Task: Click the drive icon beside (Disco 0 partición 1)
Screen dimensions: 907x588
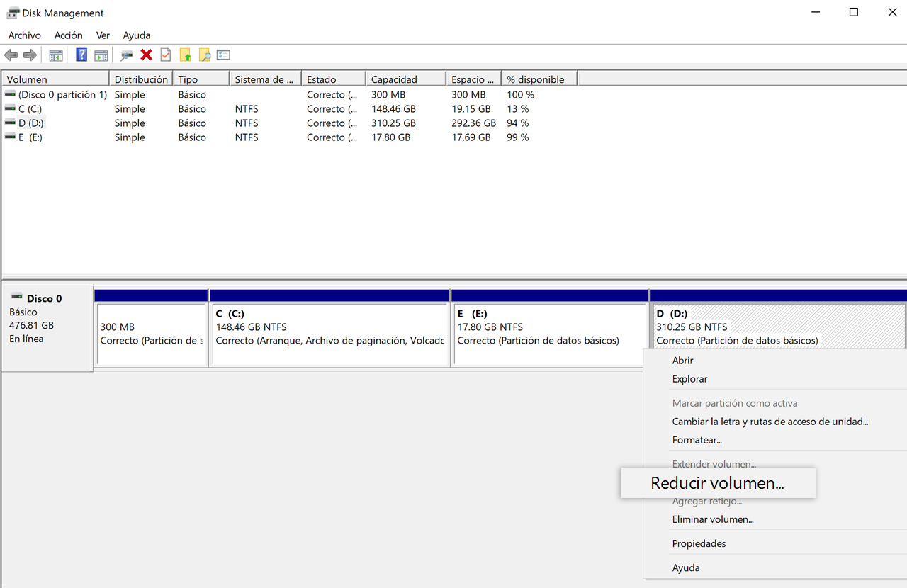Action: 10,94
